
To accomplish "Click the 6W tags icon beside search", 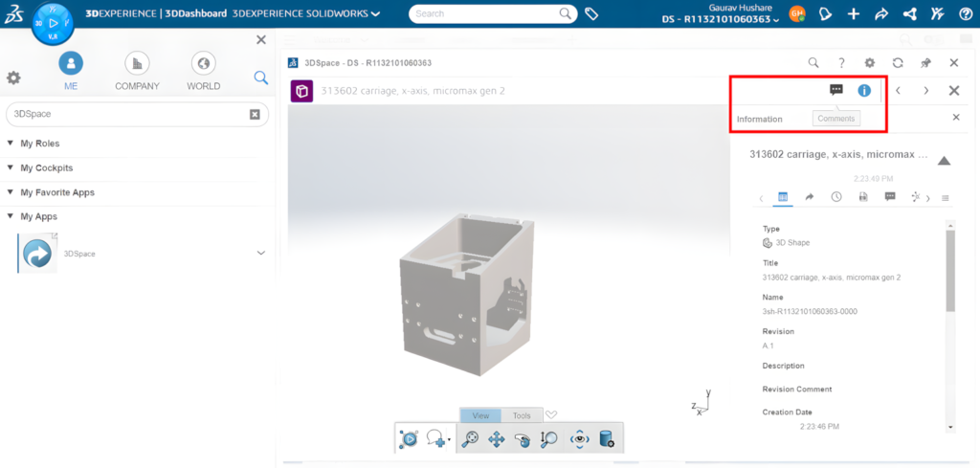I will click(590, 13).
